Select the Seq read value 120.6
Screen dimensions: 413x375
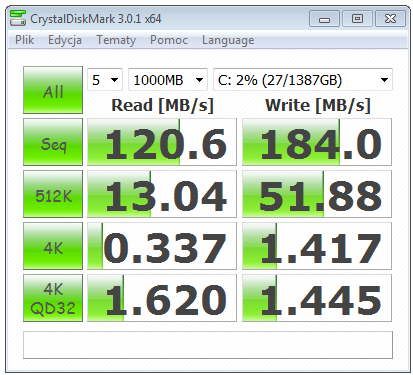click(162, 142)
